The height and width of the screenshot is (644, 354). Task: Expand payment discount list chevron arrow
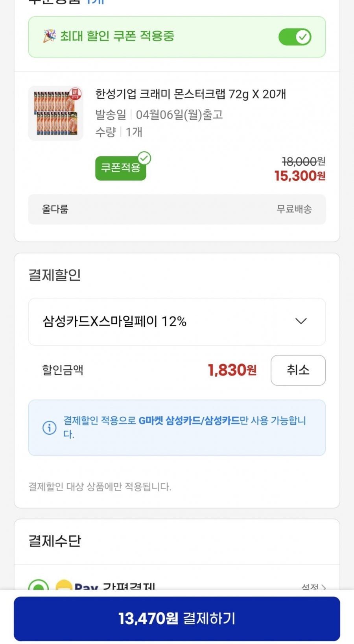301,321
